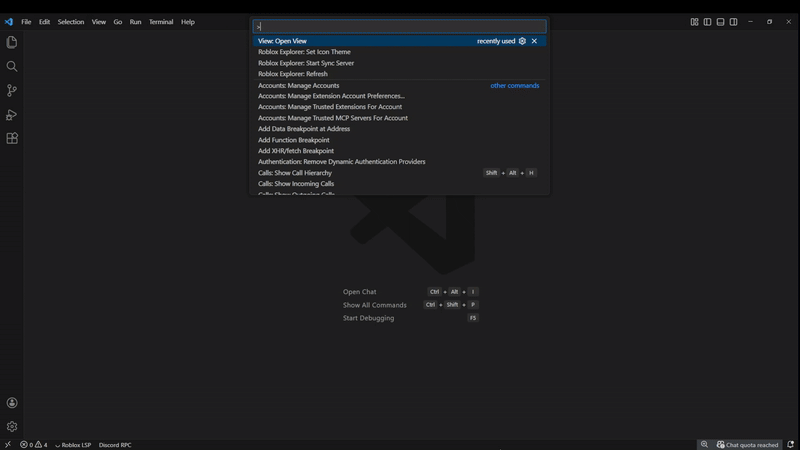Open the Accounts menu icon
Viewport: 800px width, 450px height.
[12, 403]
